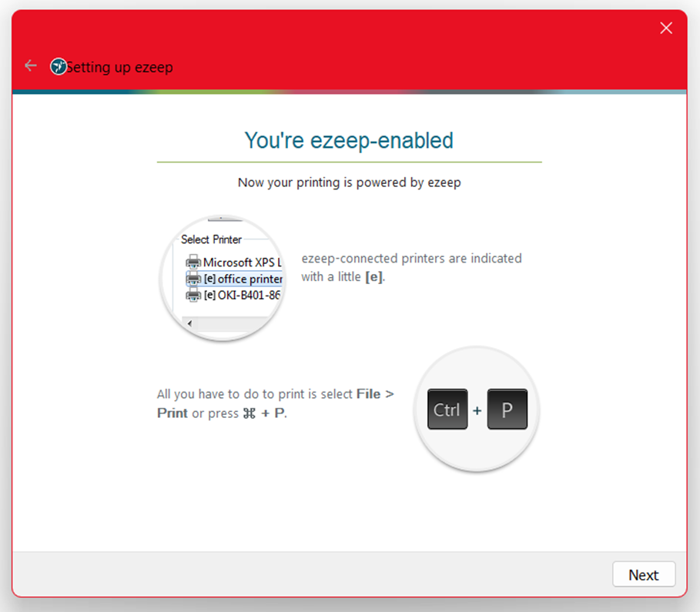Click the OKI-B401 printer icon
The image size is (700, 612).
(193, 295)
